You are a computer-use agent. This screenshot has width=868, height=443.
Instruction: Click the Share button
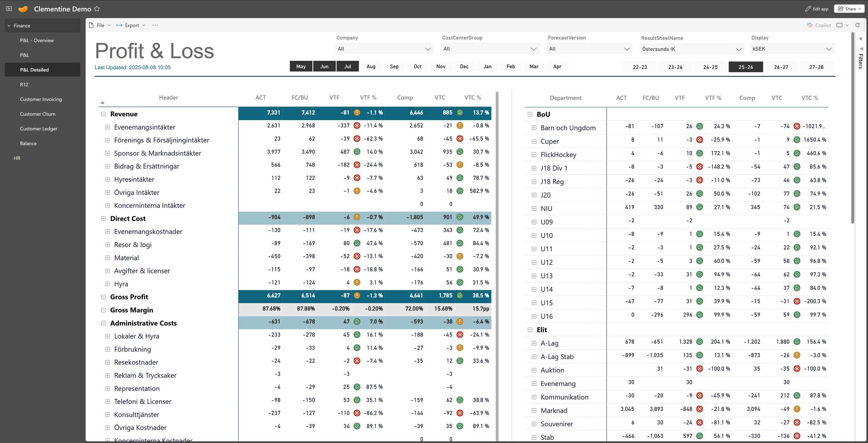point(849,9)
